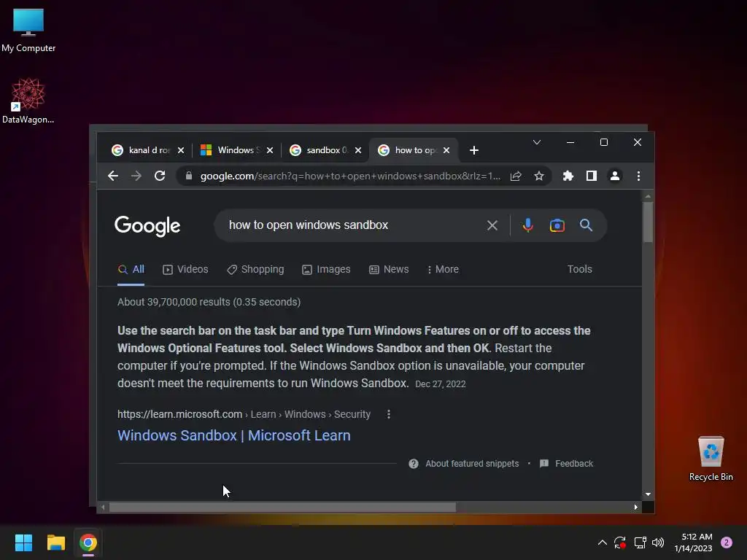Close the 'sandbox 0' tab

click(358, 150)
